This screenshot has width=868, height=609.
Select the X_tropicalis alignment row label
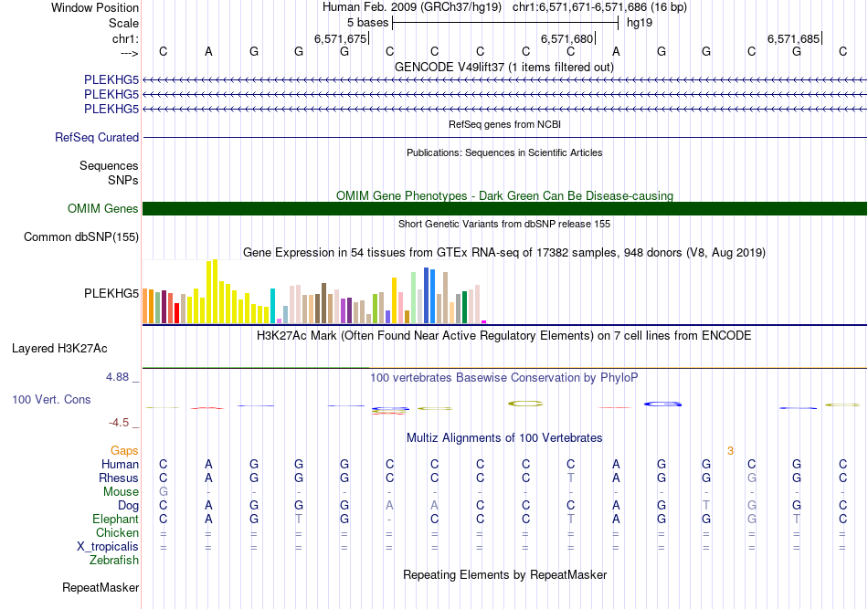point(108,547)
